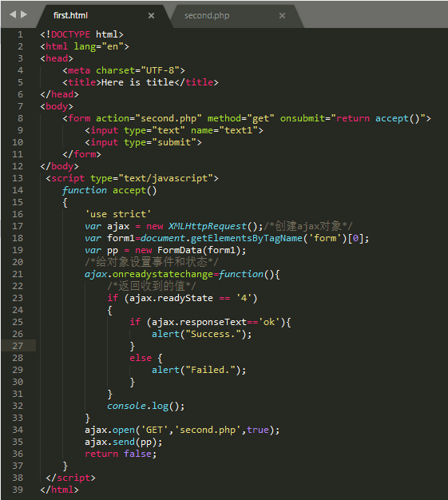Click the opening <head> tag on line 3

click(x=57, y=58)
